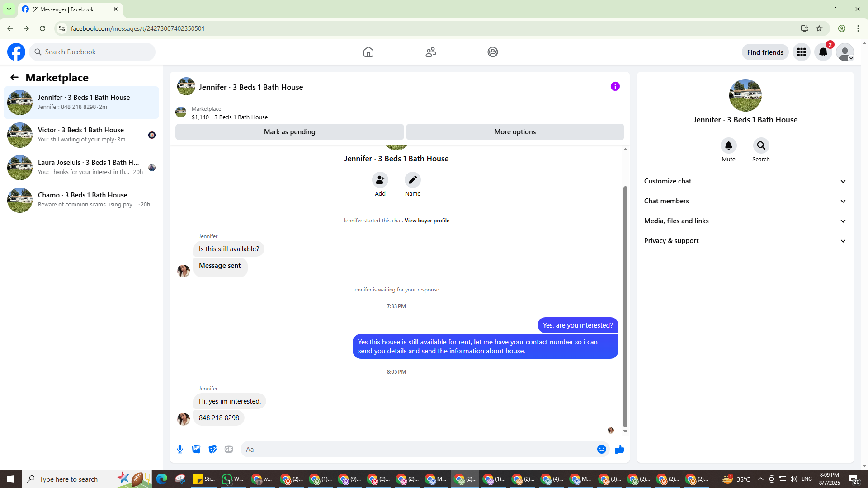Show hidden system tray icons
Image resolution: width=868 pixels, height=488 pixels.
click(x=760, y=479)
